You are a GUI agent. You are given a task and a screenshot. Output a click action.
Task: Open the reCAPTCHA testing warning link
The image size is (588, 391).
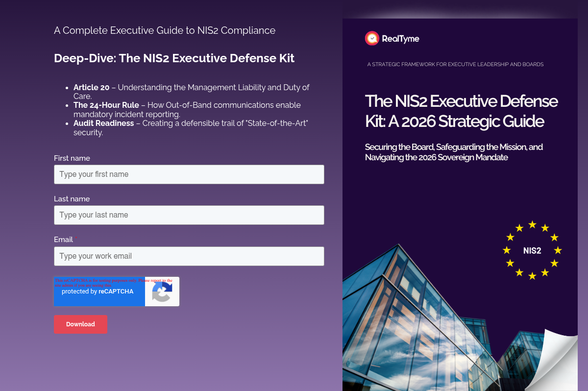tap(113, 280)
